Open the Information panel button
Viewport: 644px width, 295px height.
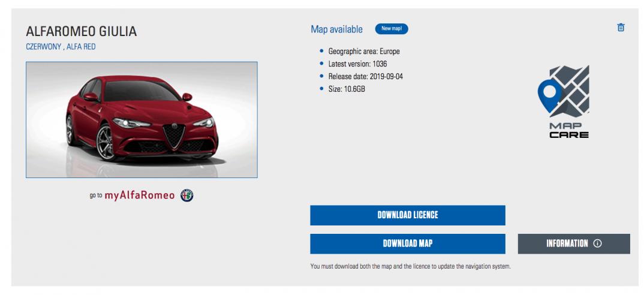click(574, 243)
